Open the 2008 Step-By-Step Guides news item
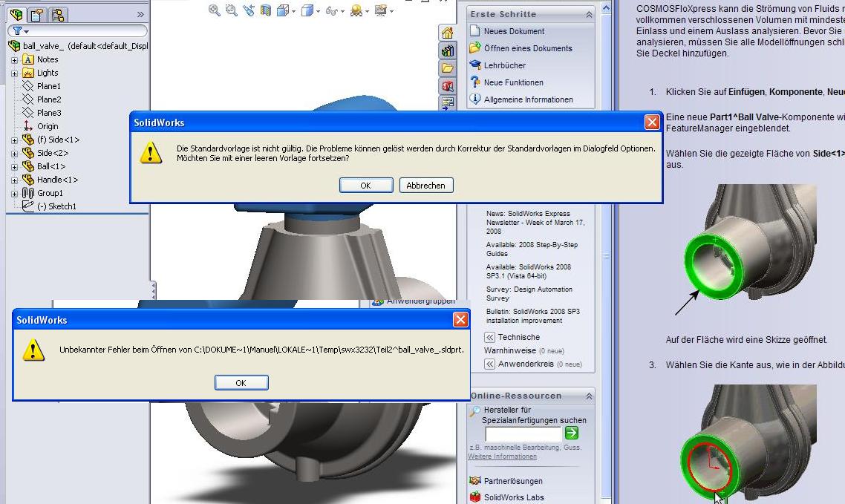 point(532,249)
